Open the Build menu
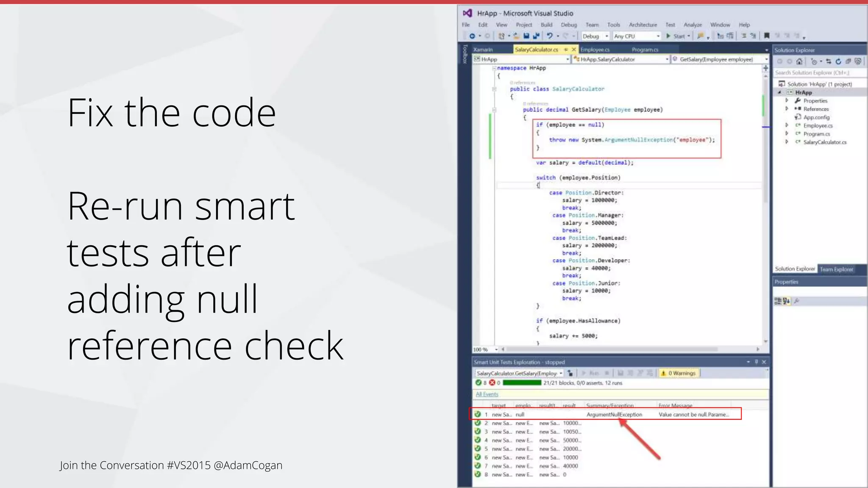Viewport: 868px width, 488px height. [546, 25]
